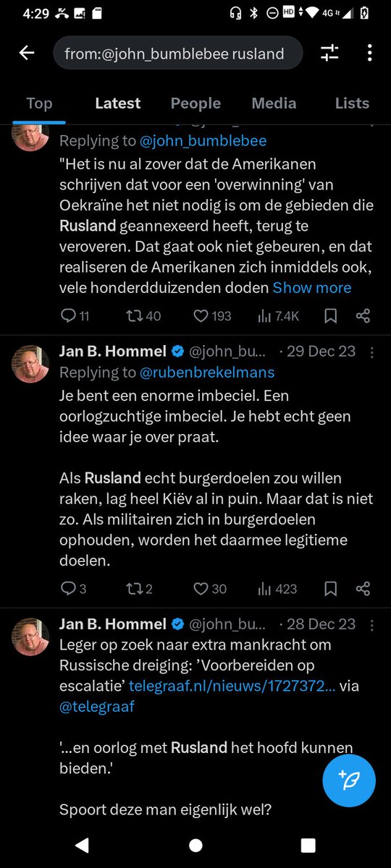
Task: Open more options on 29 Dec 23 tweet
Action: (372, 352)
